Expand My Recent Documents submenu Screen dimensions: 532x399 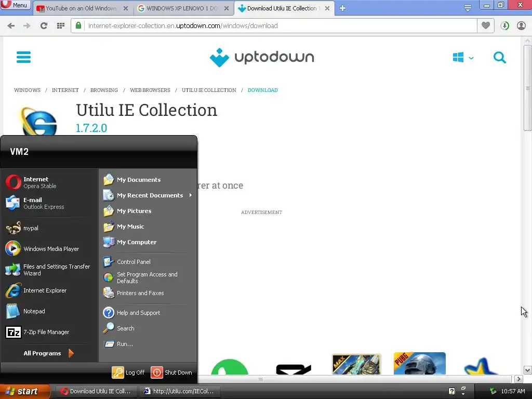(148, 195)
